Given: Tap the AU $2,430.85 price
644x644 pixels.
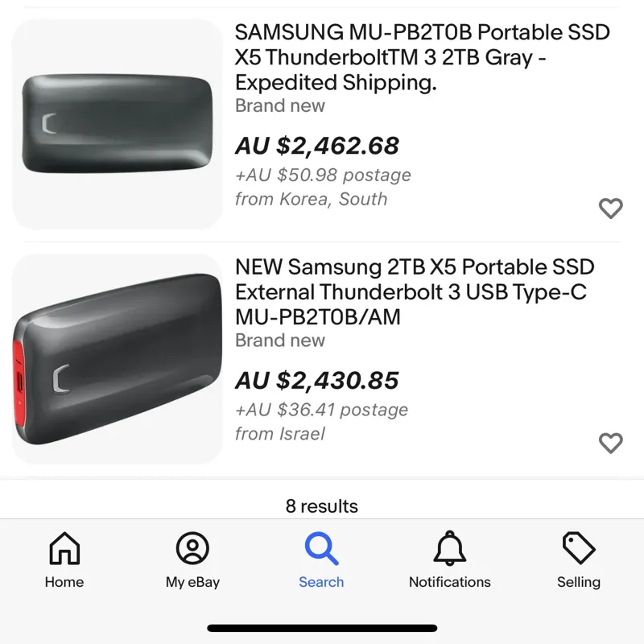Looking at the screenshot, I should tap(317, 381).
